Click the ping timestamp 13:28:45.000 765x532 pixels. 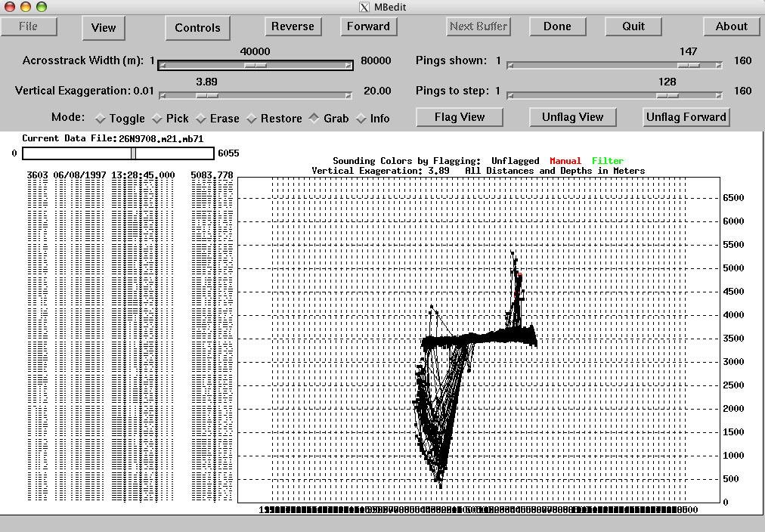[x=143, y=175]
